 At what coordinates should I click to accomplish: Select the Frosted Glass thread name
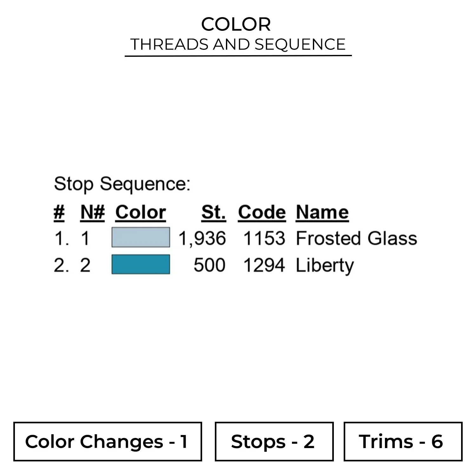(356, 238)
